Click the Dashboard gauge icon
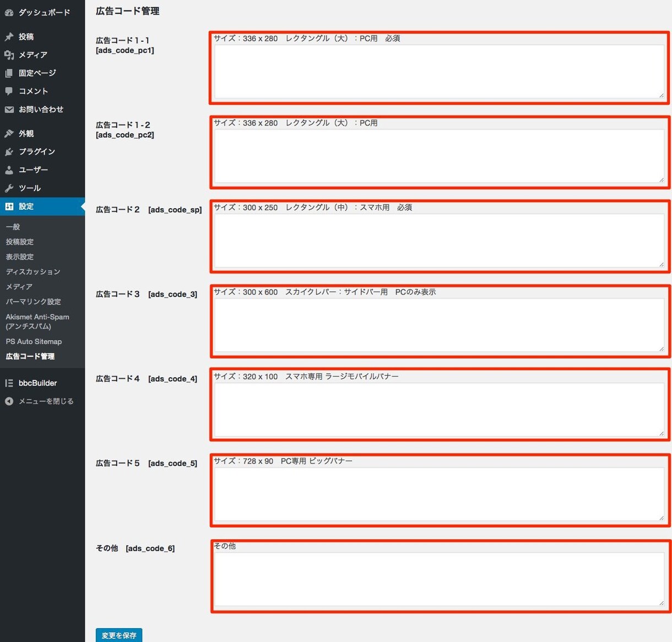 [x=9, y=12]
